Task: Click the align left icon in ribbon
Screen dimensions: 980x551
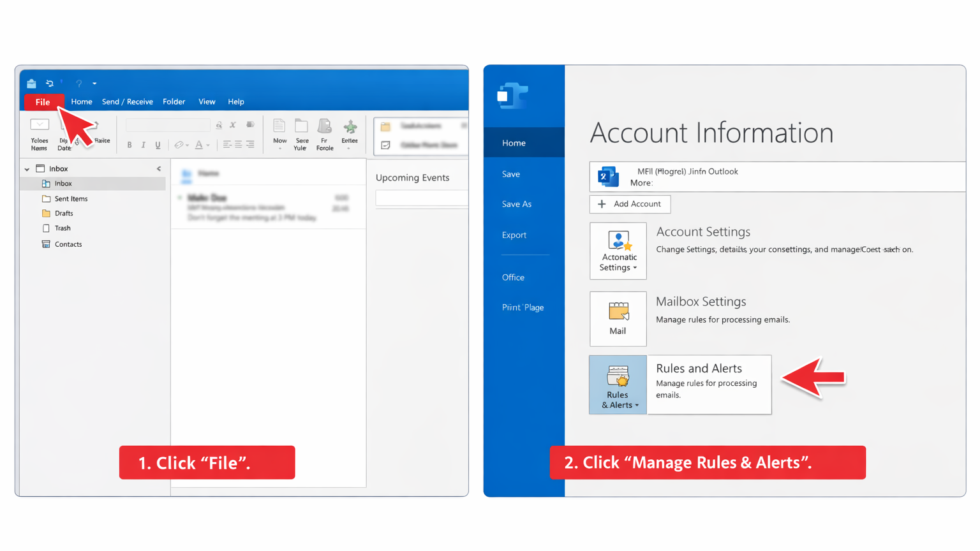Action: [x=226, y=145]
